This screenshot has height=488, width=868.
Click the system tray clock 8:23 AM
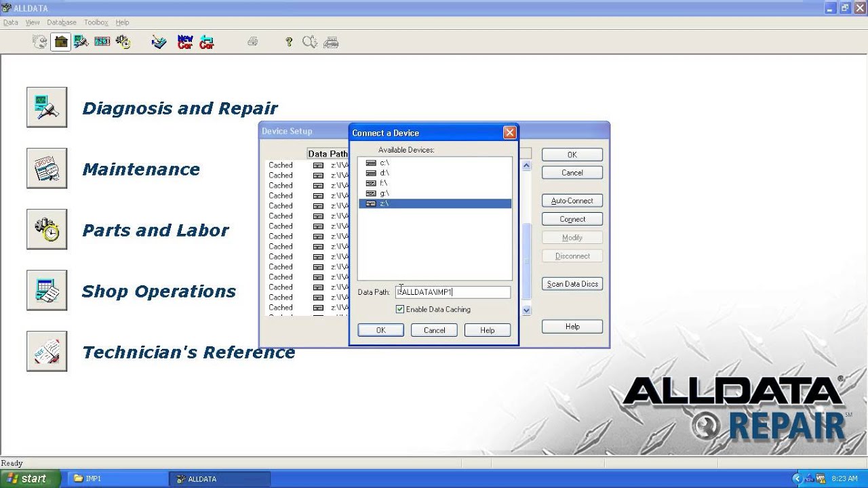(x=844, y=479)
